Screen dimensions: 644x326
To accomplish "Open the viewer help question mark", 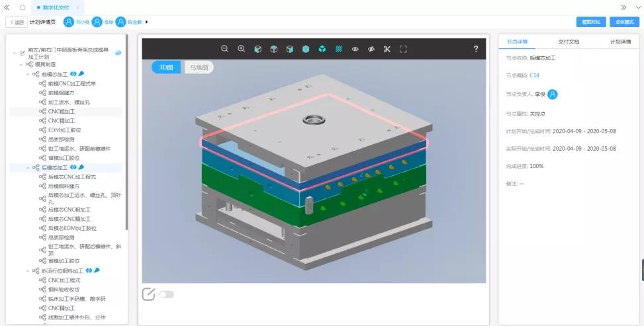I will (x=476, y=49).
